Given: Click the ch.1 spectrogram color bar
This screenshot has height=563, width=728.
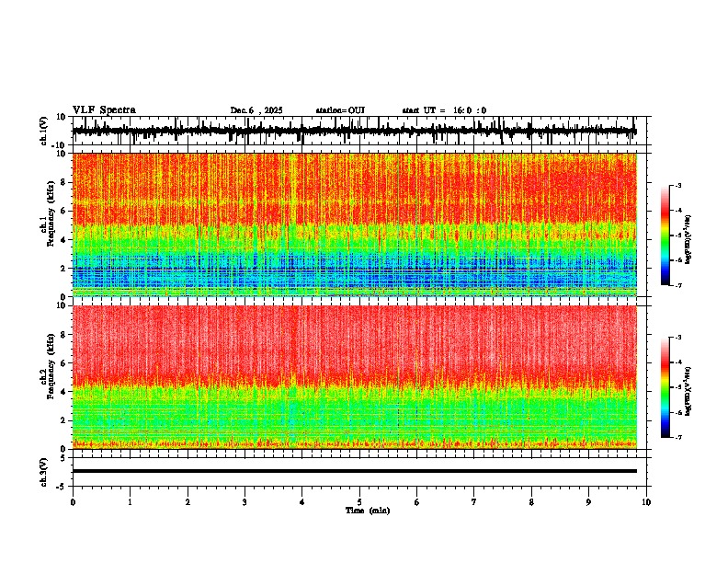Looking at the screenshot, I should coord(665,236).
